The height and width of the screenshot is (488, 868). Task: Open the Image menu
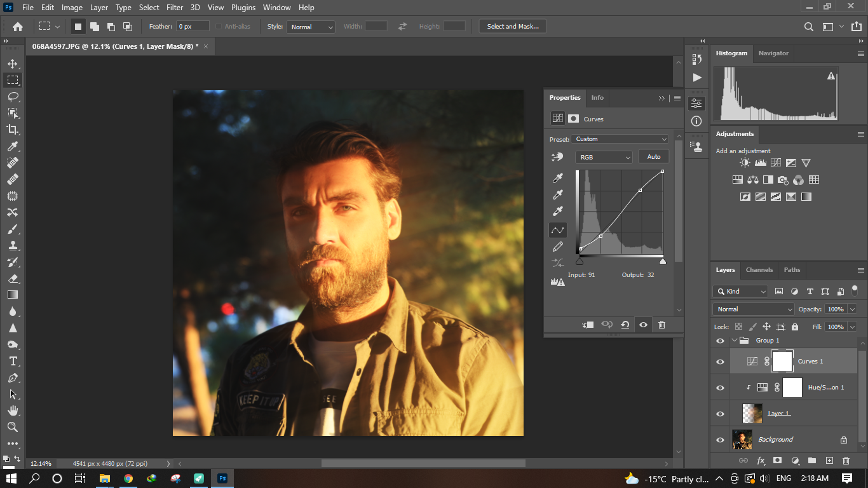click(72, 8)
